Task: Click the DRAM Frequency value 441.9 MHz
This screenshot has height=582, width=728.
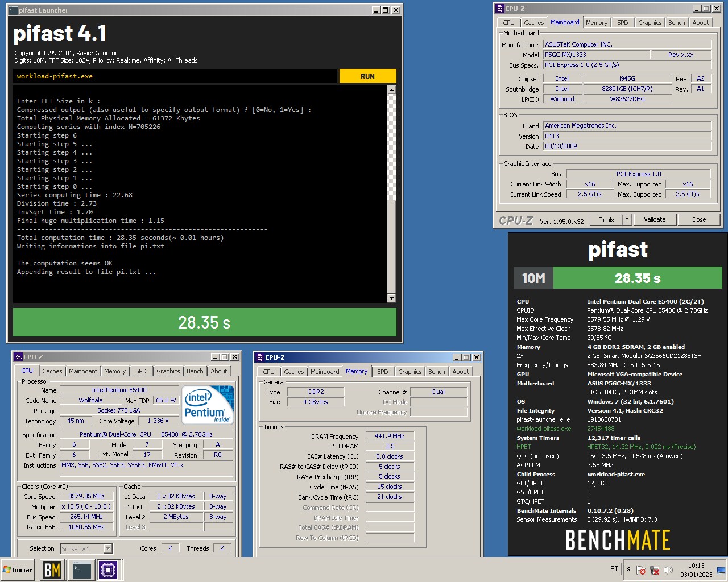Action: pos(390,436)
